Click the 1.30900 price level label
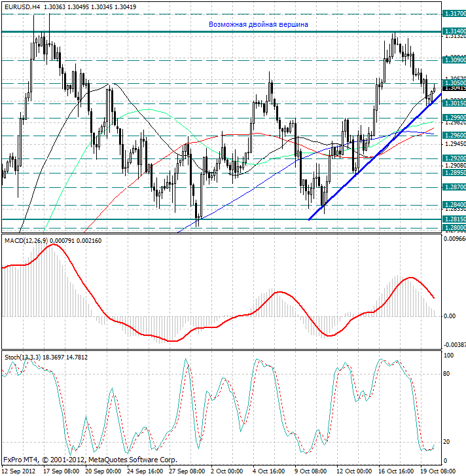The width and height of the screenshot is (466, 476). pos(454,60)
